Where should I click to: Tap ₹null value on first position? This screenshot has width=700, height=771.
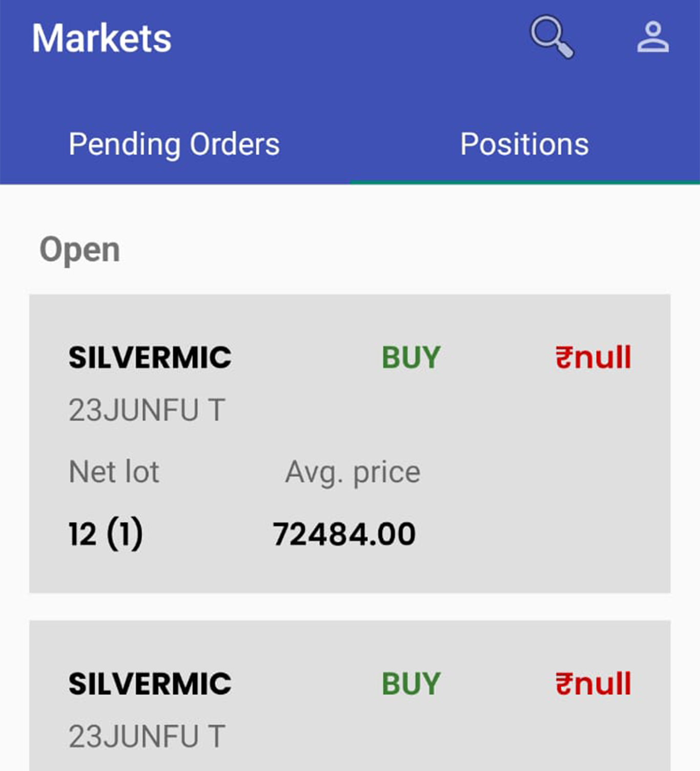[593, 357]
